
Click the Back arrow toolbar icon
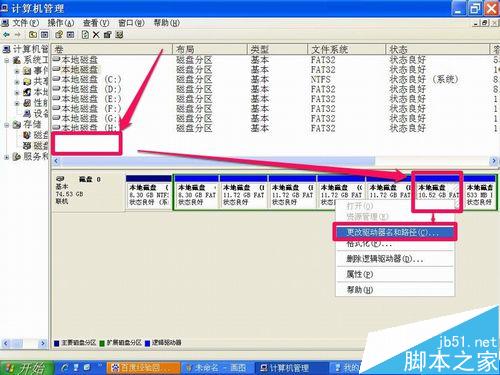6,34
